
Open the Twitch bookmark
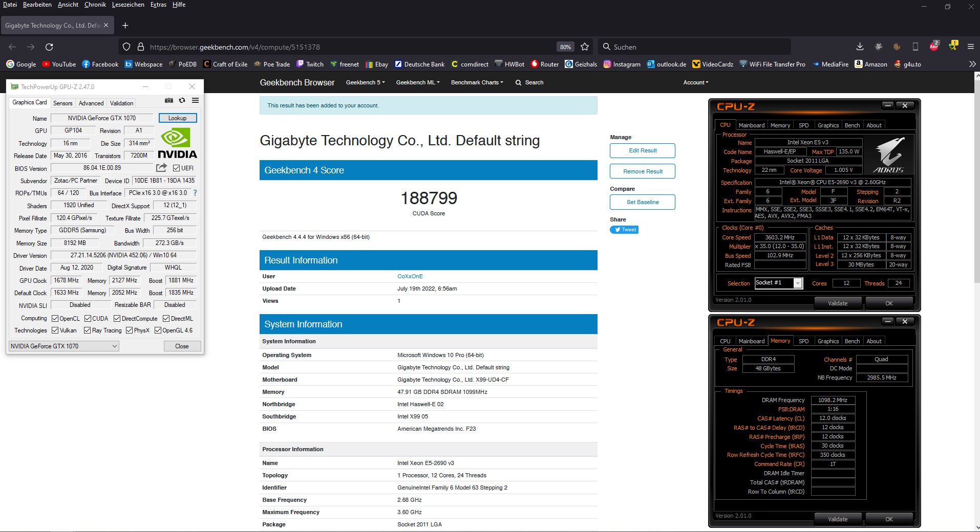point(310,64)
